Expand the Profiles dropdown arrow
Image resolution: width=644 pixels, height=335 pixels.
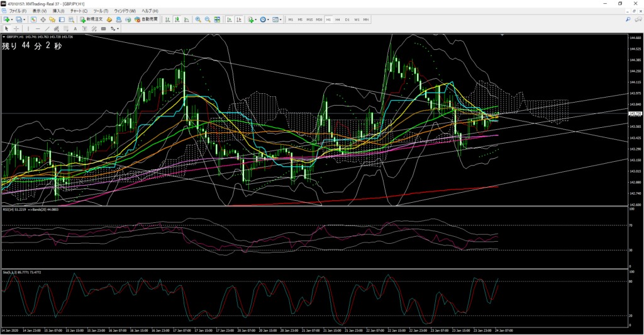tap(25, 20)
